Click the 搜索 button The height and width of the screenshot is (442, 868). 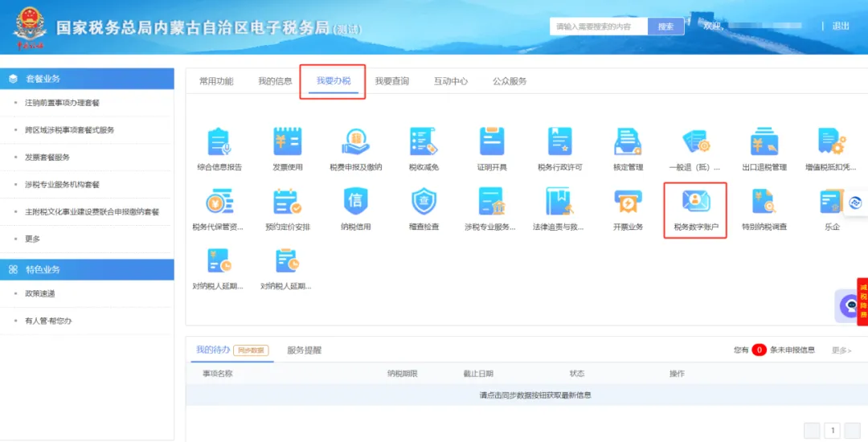(666, 27)
